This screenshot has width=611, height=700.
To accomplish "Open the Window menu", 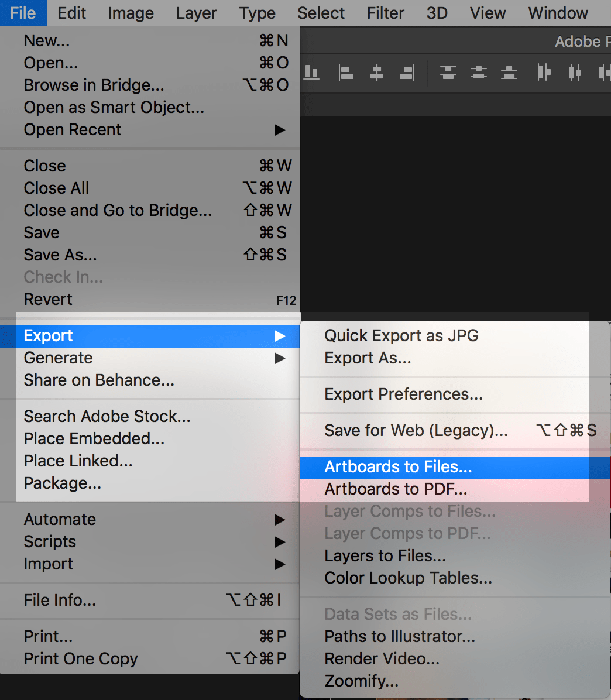I will point(557,13).
